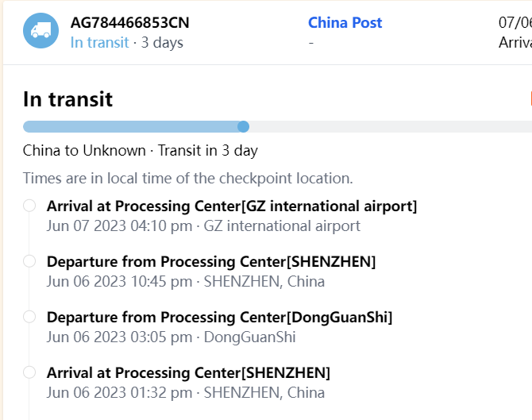
Task: Select tracking number AG784466853CN
Action: pyautogui.click(x=129, y=22)
